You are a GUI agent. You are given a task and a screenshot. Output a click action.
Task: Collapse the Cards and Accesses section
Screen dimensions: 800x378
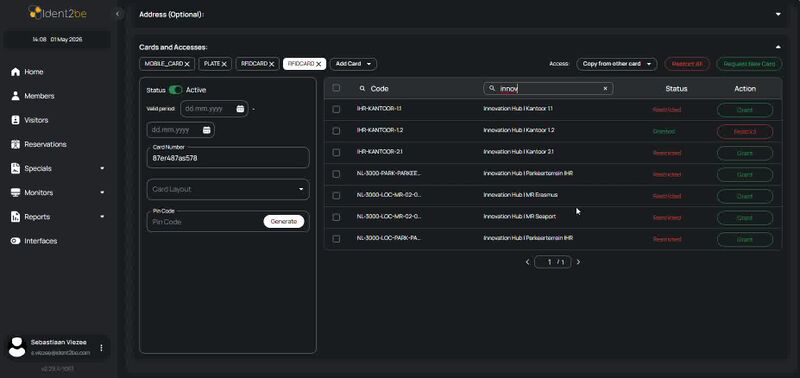[x=778, y=47]
